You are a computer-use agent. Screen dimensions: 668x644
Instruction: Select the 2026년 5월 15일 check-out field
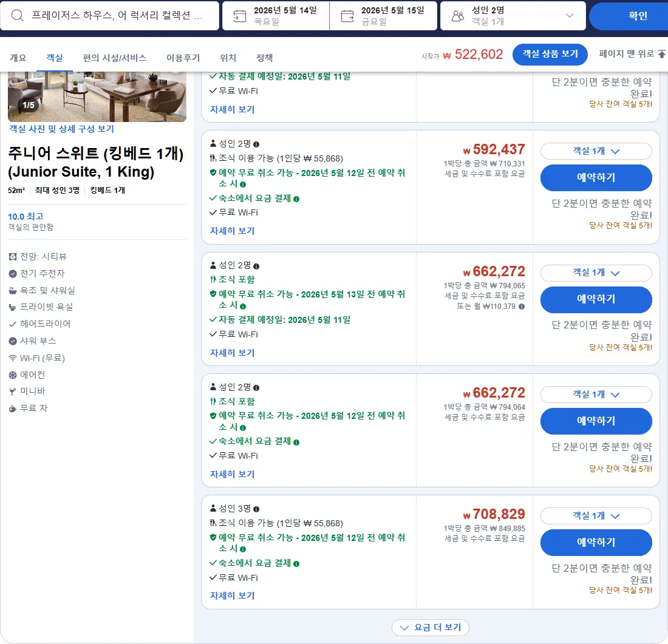pos(383,16)
